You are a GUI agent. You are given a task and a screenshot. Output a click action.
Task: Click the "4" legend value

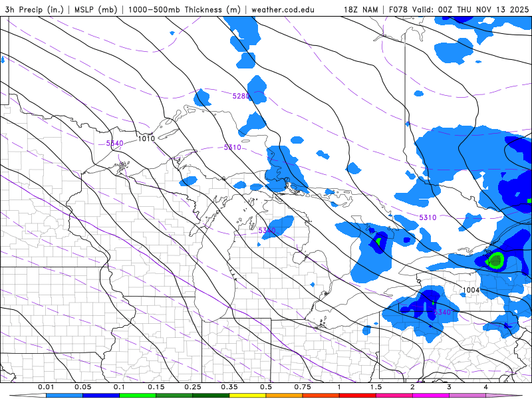point(486,387)
